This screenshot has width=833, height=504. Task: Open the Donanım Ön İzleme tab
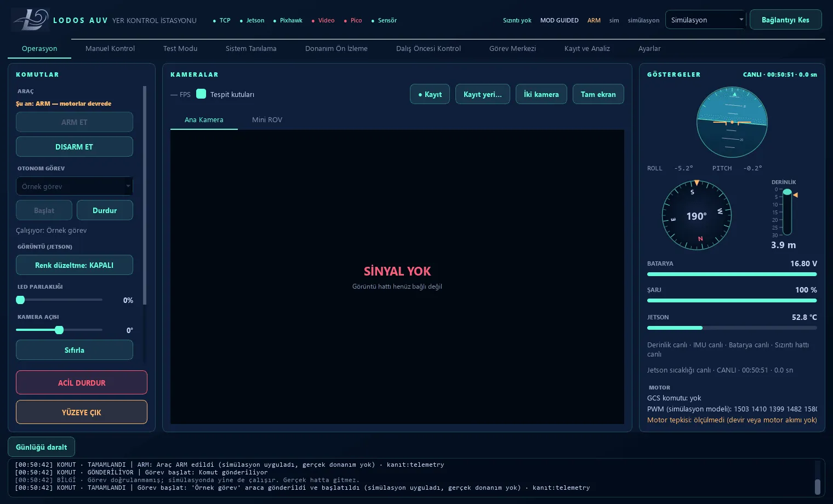click(x=336, y=48)
